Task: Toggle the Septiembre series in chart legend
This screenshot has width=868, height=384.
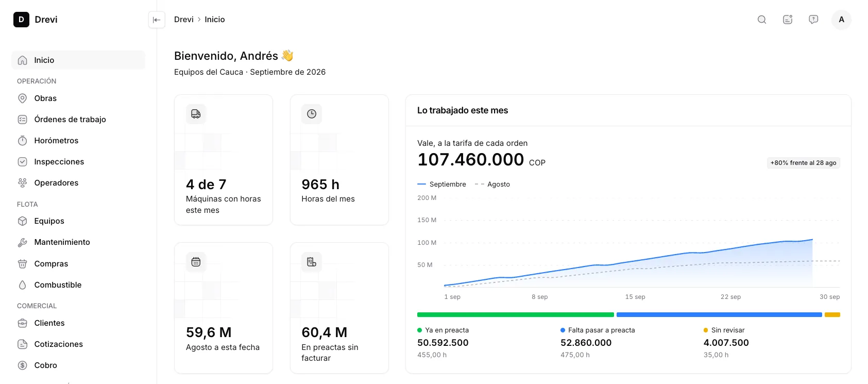Action: pyautogui.click(x=441, y=184)
